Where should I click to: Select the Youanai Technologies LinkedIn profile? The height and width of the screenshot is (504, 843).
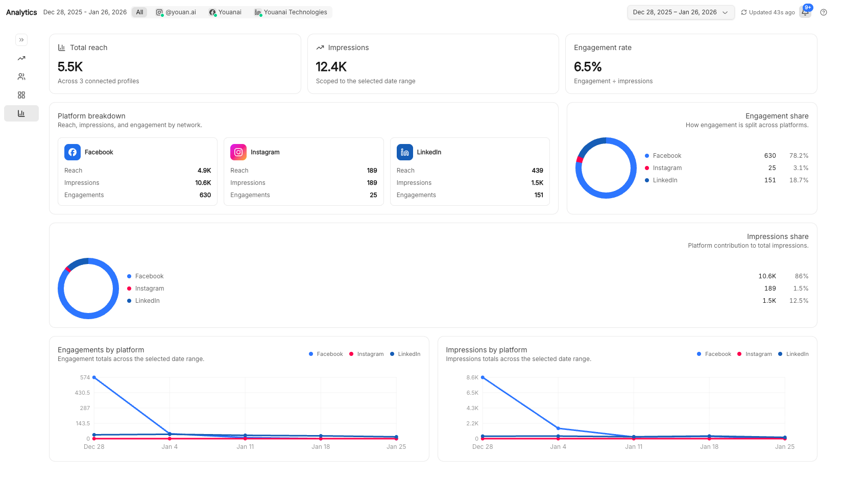tap(291, 12)
